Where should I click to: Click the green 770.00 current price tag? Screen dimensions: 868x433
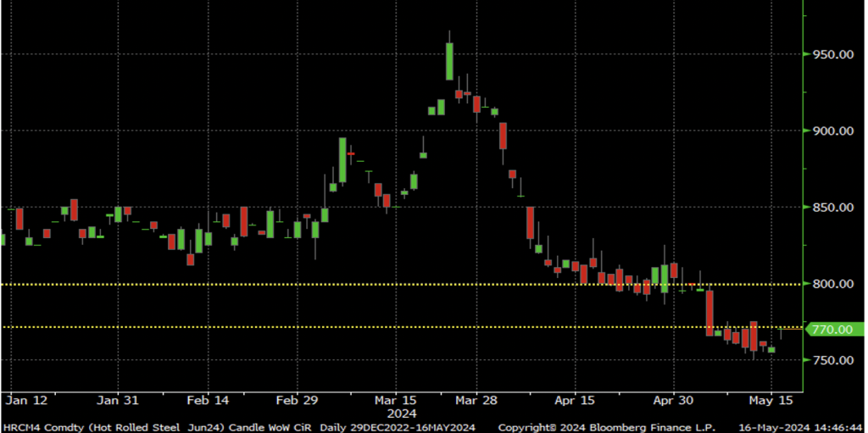point(834,329)
